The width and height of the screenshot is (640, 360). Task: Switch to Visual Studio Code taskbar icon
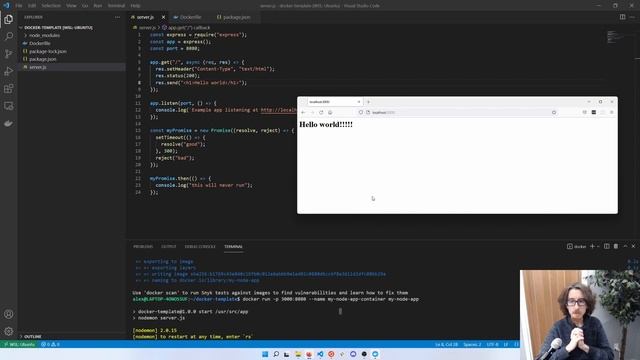pos(320,354)
